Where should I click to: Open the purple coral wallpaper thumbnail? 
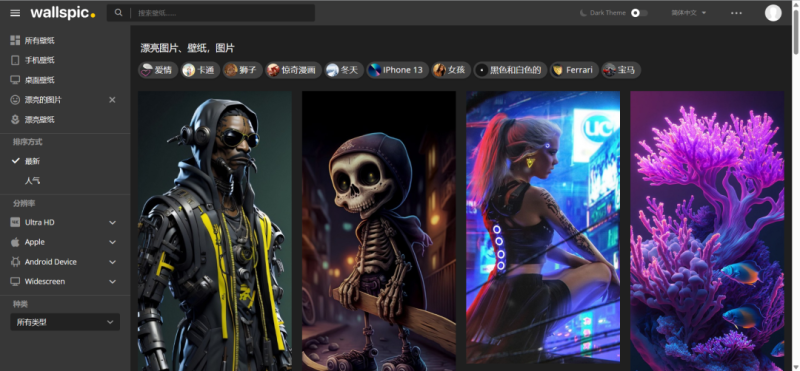click(707, 231)
